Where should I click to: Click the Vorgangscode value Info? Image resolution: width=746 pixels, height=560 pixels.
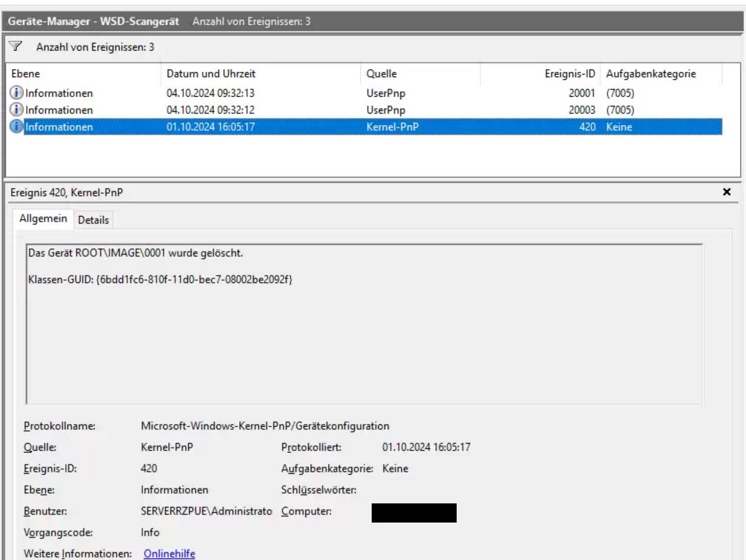[x=150, y=533]
